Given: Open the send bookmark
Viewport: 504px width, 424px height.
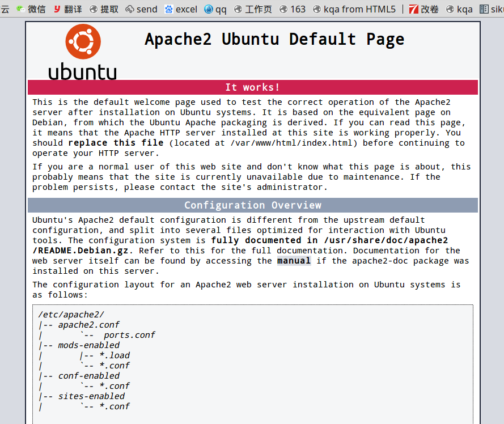Looking at the screenshot, I should pyautogui.click(x=141, y=9).
